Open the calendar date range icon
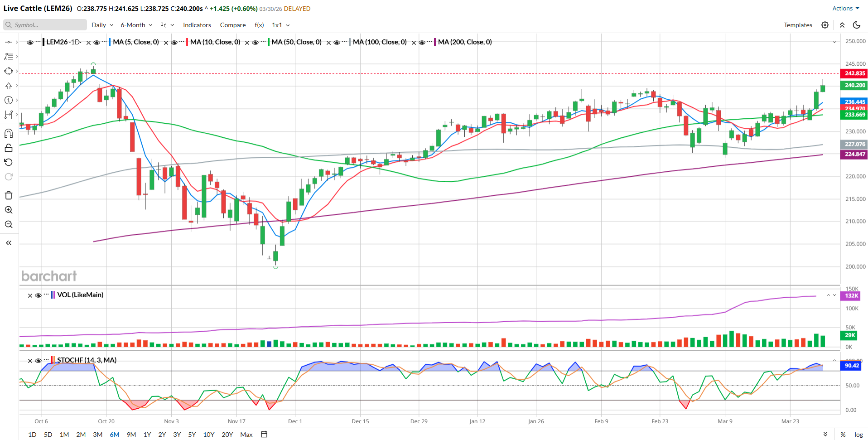The width and height of the screenshot is (868, 440). point(264,434)
